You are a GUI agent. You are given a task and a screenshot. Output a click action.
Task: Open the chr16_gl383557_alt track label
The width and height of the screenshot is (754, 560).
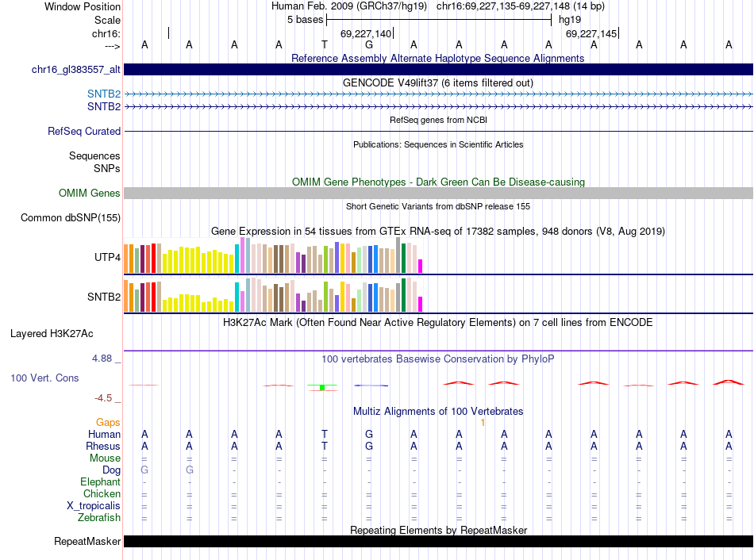point(75,70)
